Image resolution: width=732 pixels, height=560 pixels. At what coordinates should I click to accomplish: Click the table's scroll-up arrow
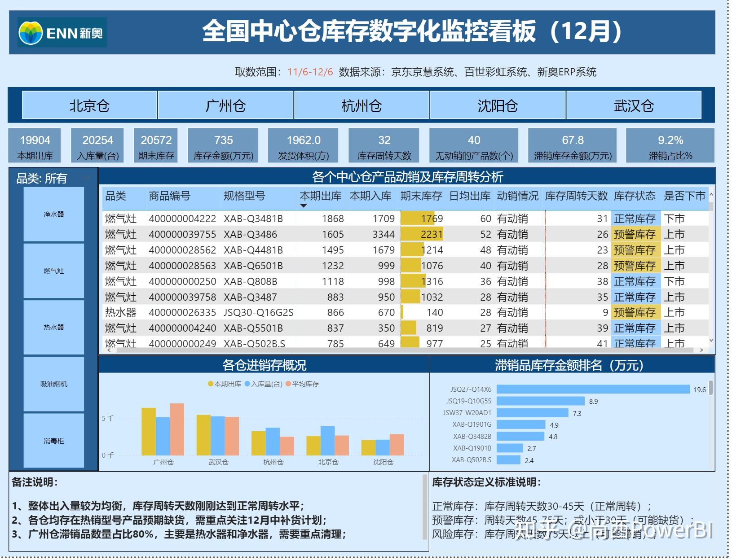pos(711,195)
